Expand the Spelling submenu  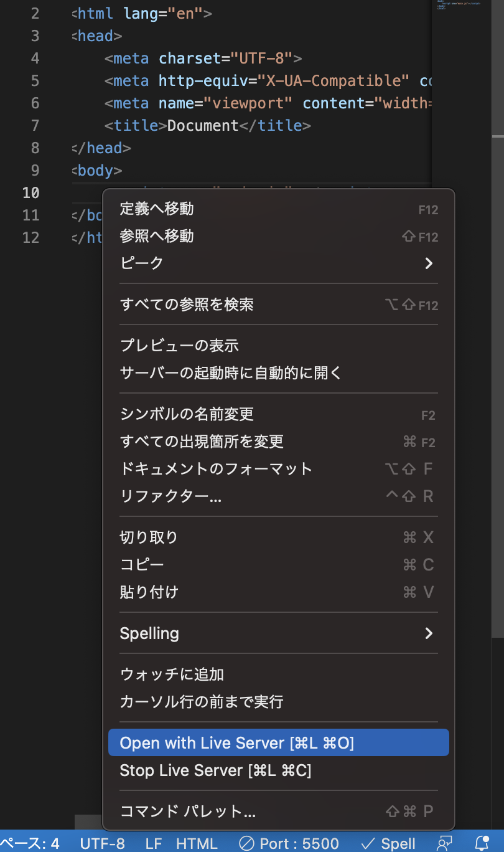point(149,633)
